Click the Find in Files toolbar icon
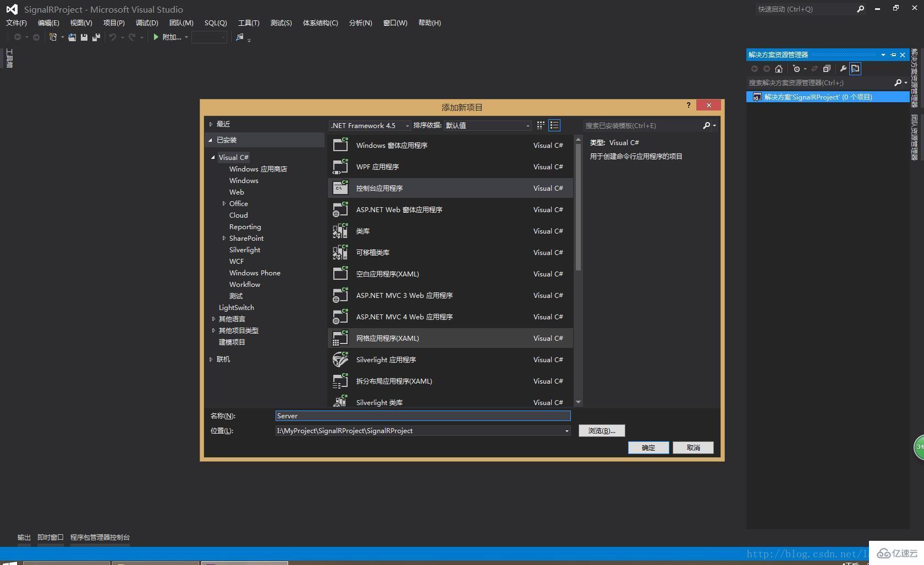 tap(240, 37)
